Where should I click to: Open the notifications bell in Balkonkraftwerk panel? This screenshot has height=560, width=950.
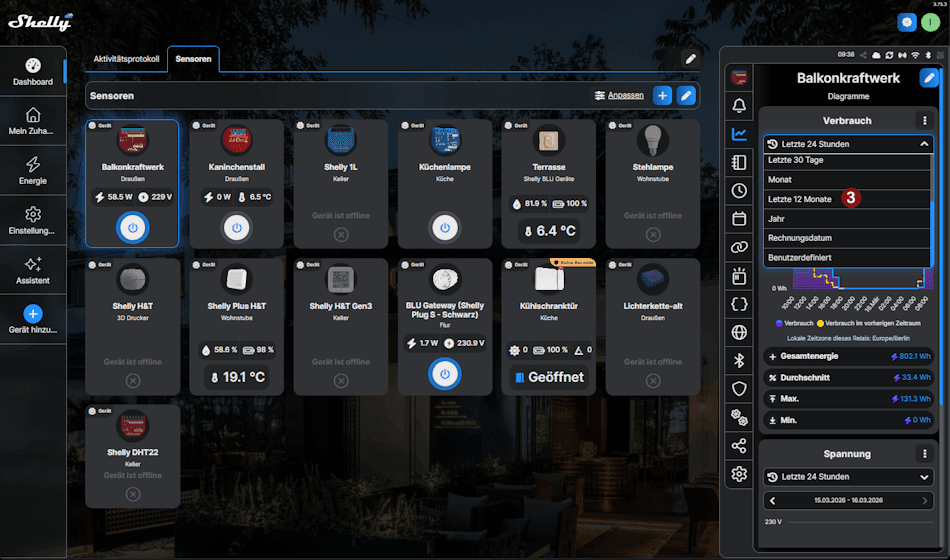(x=739, y=105)
